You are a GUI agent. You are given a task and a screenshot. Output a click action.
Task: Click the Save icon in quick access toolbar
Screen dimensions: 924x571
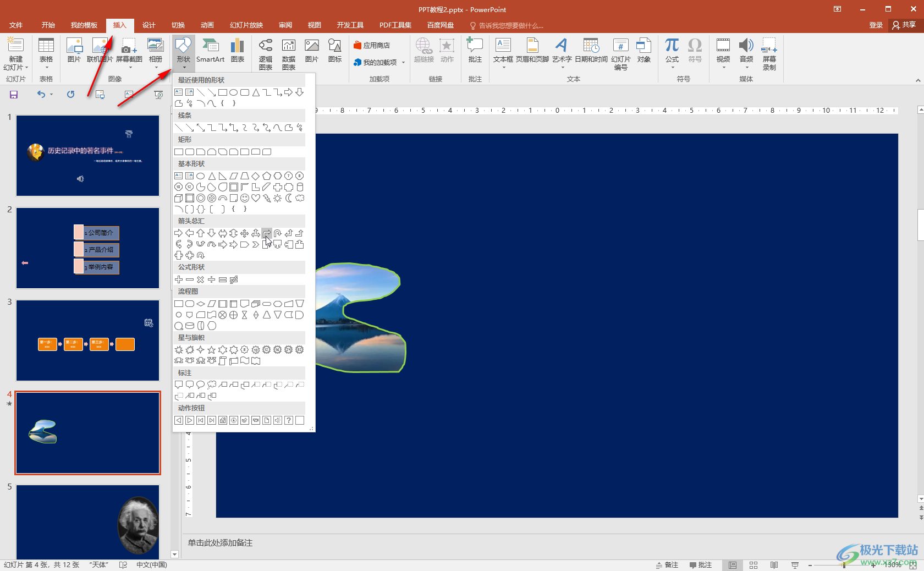tap(14, 95)
